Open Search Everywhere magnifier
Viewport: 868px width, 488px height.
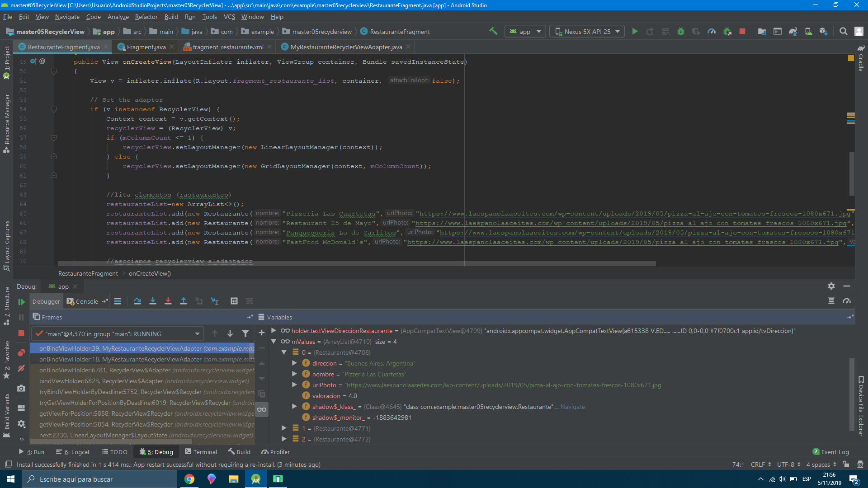click(843, 31)
